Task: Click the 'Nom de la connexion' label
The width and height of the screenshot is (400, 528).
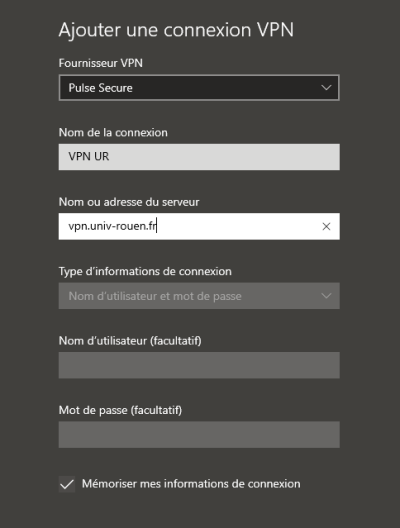Action: coord(113,133)
